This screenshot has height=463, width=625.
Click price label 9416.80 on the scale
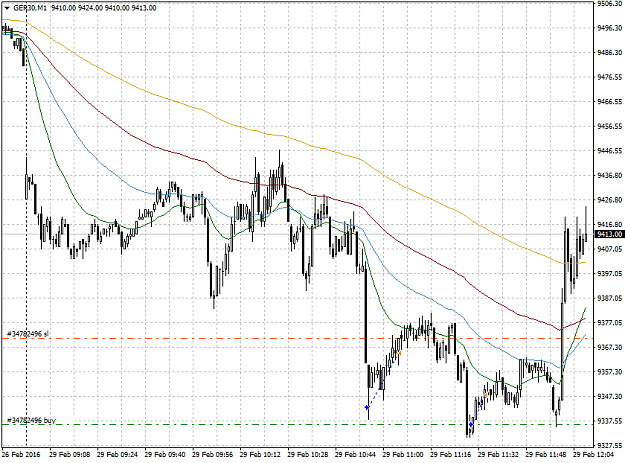pos(609,224)
